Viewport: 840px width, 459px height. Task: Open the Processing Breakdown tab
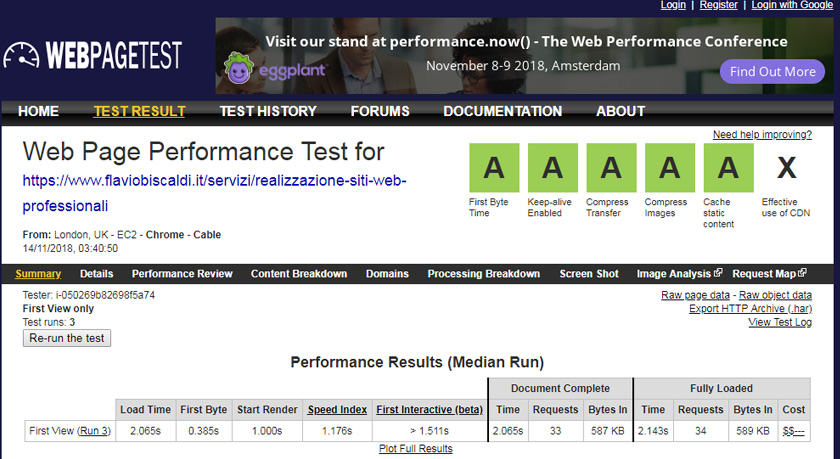click(x=484, y=274)
